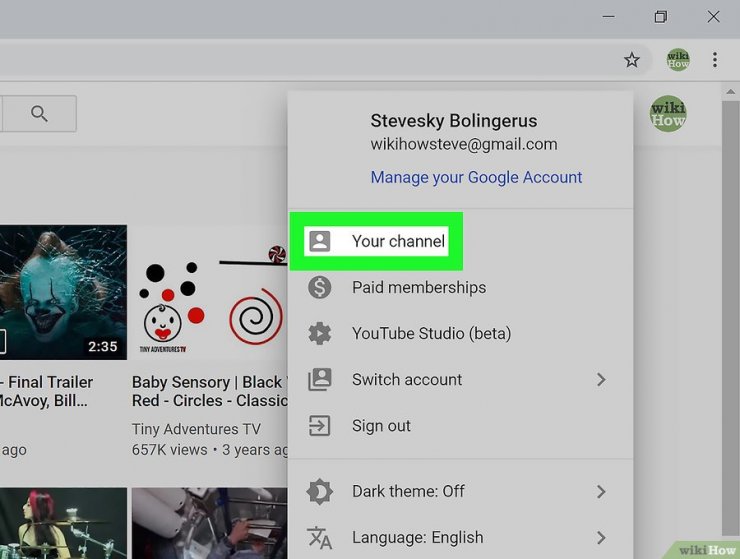Follow the Manage your Google Account link
Image resolution: width=740 pixels, height=559 pixels.
(476, 178)
